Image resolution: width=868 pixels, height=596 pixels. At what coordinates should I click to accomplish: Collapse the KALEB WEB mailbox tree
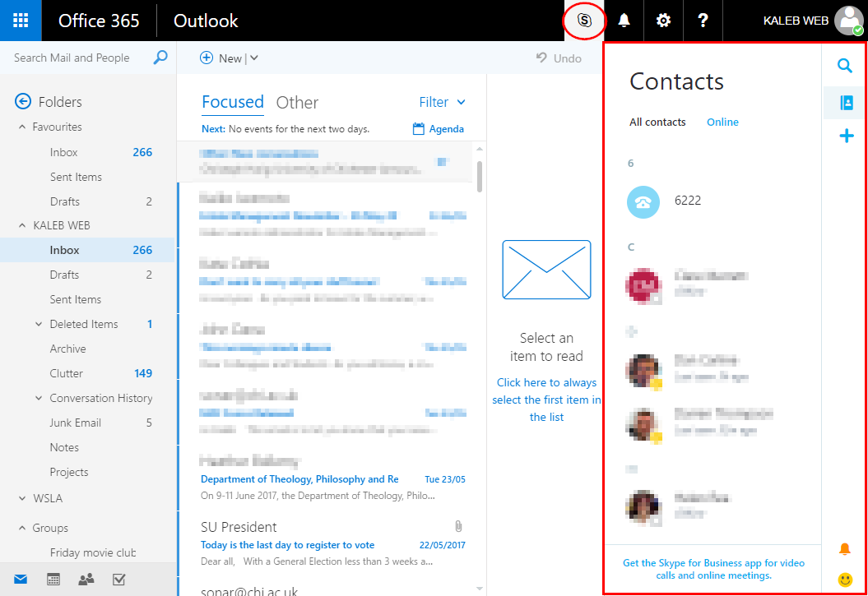(22, 225)
